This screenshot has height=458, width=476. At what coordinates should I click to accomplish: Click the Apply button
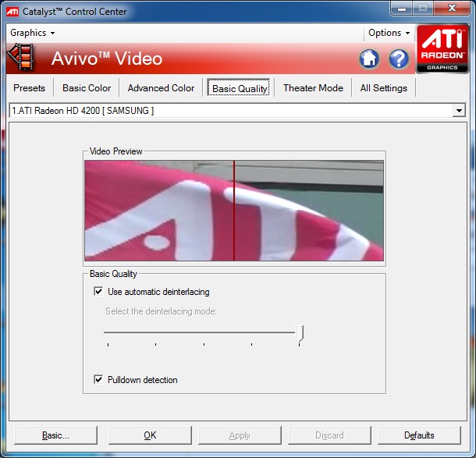pos(240,435)
